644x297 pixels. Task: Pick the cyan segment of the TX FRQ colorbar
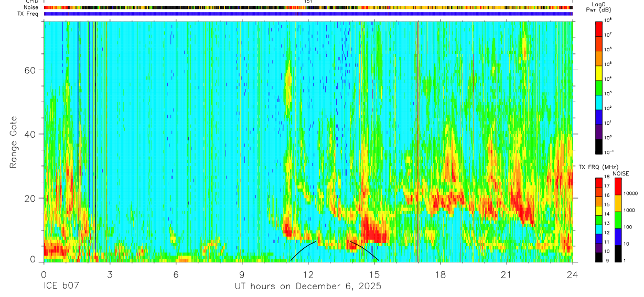[x=598, y=229]
